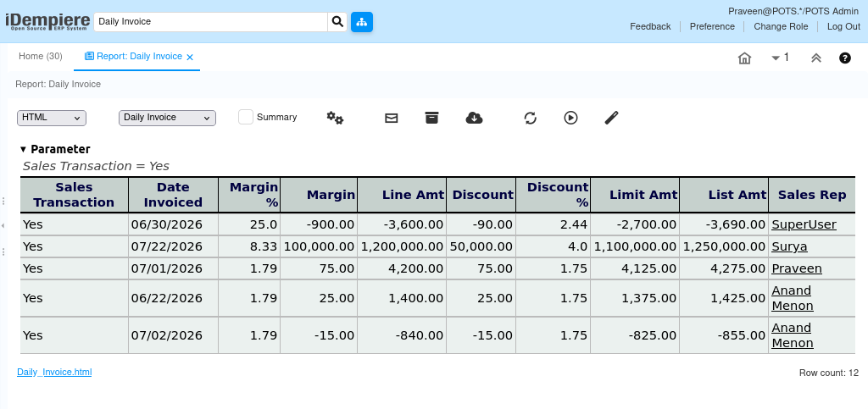Screen dimensions: 868x409
Task: Click the 1,375.00 limit amount cell
Action: click(635, 298)
